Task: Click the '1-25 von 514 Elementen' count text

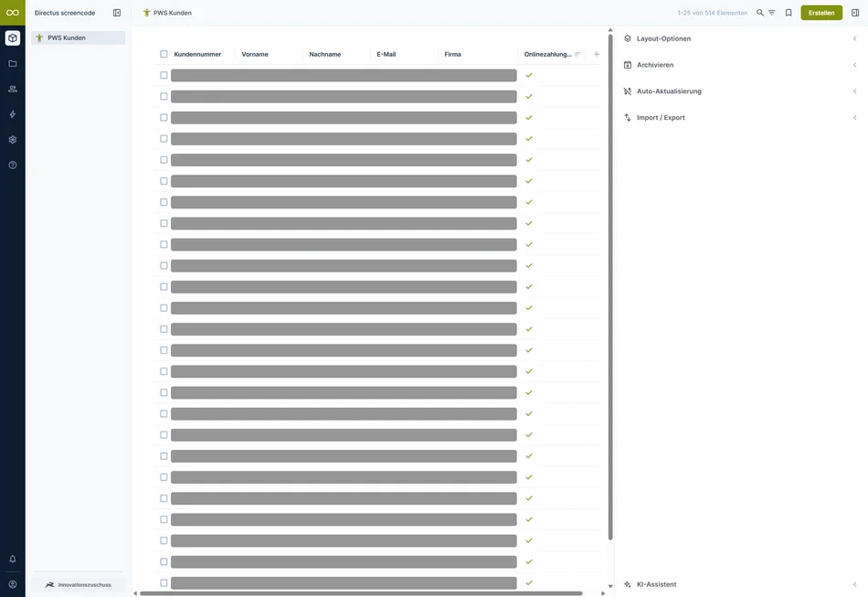Action: (x=713, y=13)
